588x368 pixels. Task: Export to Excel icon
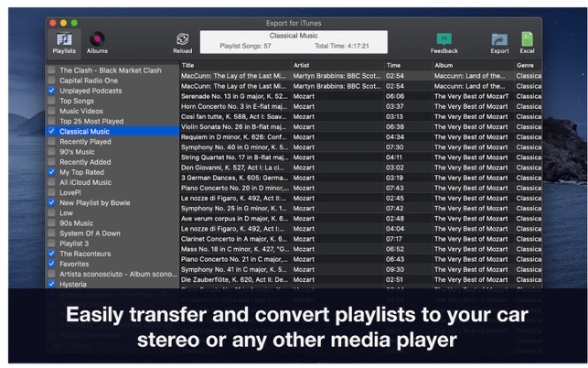tap(528, 39)
